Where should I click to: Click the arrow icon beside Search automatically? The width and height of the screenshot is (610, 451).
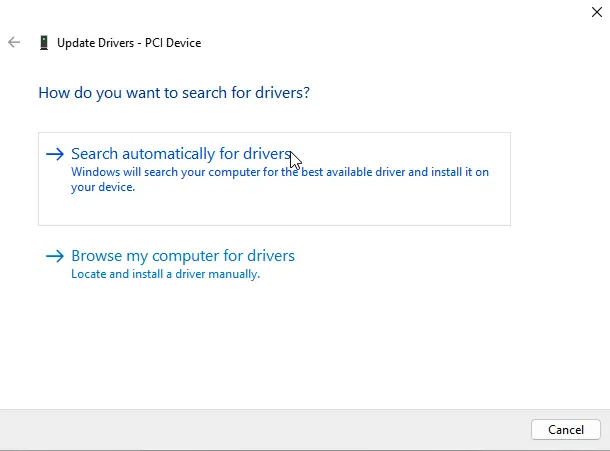coord(55,154)
